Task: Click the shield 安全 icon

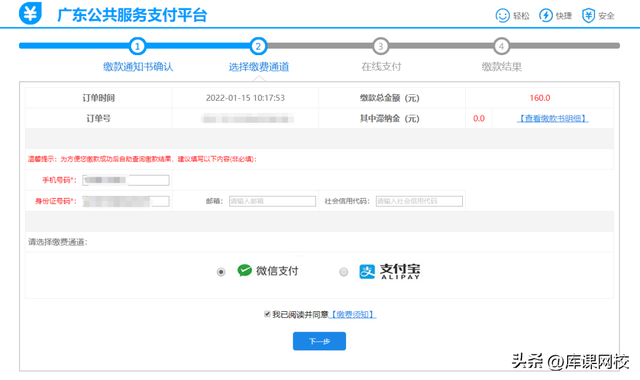Action: pyautogui.click(x=588, y=16)
